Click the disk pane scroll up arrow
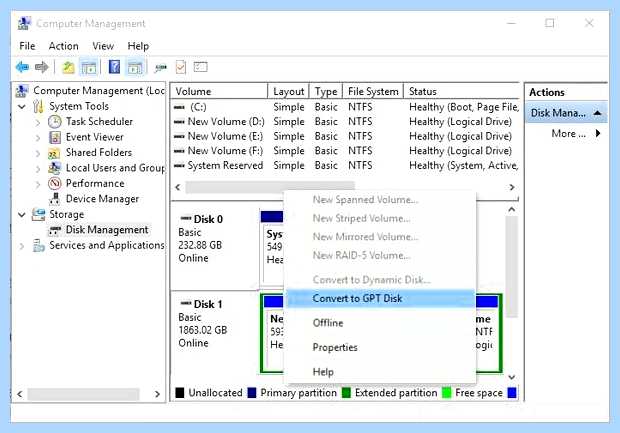 pyautogui.click(x=512, y=210)
